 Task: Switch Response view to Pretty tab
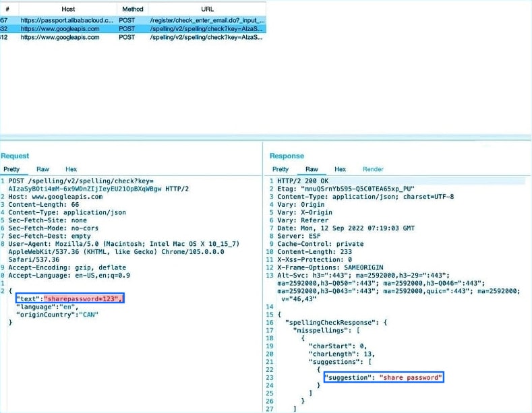pyautogui.click(x=280, y=169)
